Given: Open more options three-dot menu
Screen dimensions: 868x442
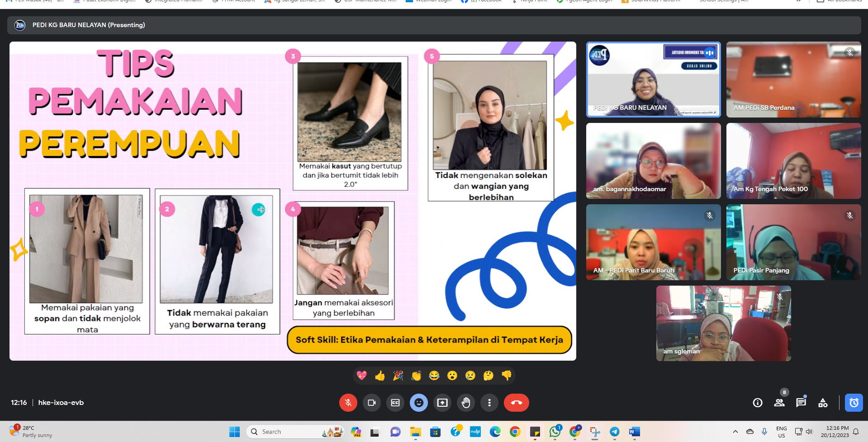Looking at the screenshot, I should coord(489,403).
